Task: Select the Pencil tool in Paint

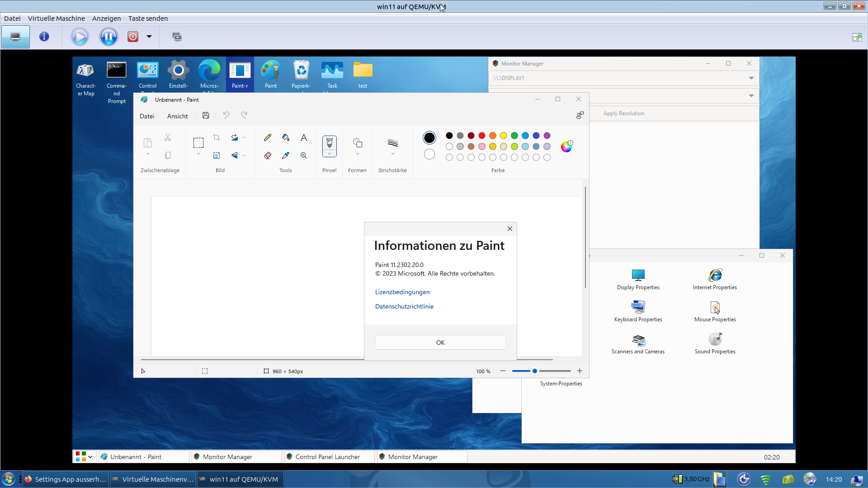Action: (268, 137)
